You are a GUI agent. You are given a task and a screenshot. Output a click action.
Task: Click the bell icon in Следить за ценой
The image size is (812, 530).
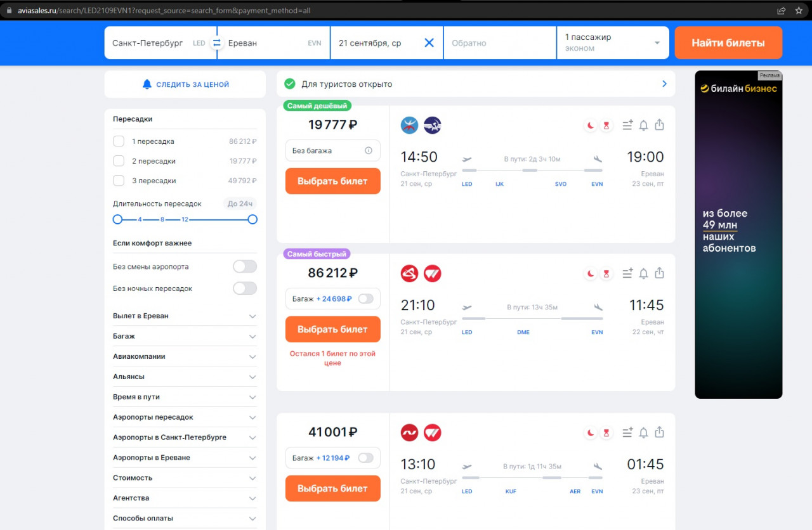(x=147, y=84)
